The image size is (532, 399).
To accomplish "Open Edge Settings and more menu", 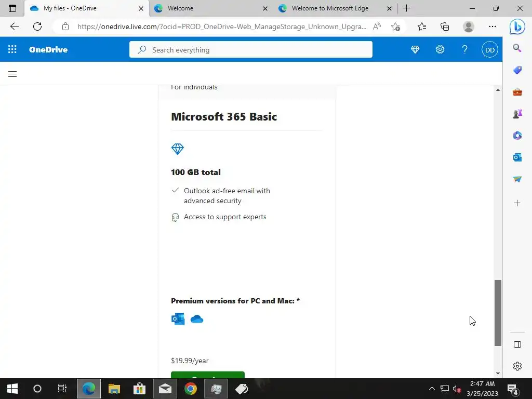I will tap(493, 26).
